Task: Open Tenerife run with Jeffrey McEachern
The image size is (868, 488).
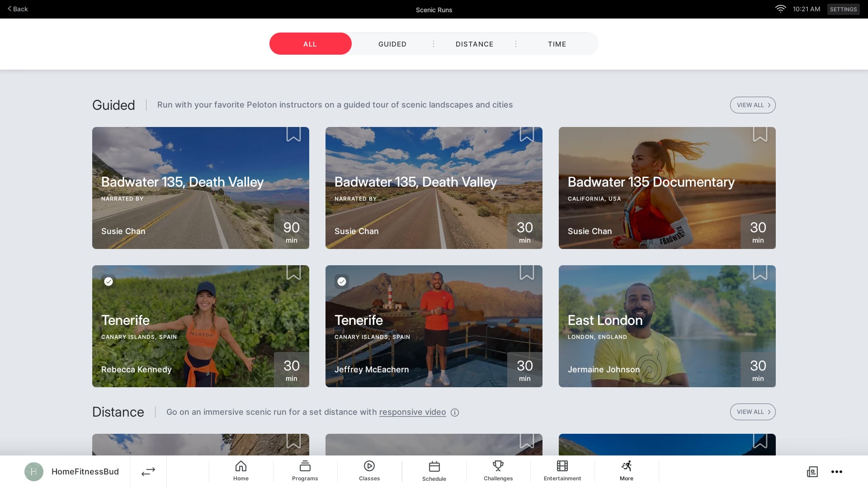Action: 434,326
